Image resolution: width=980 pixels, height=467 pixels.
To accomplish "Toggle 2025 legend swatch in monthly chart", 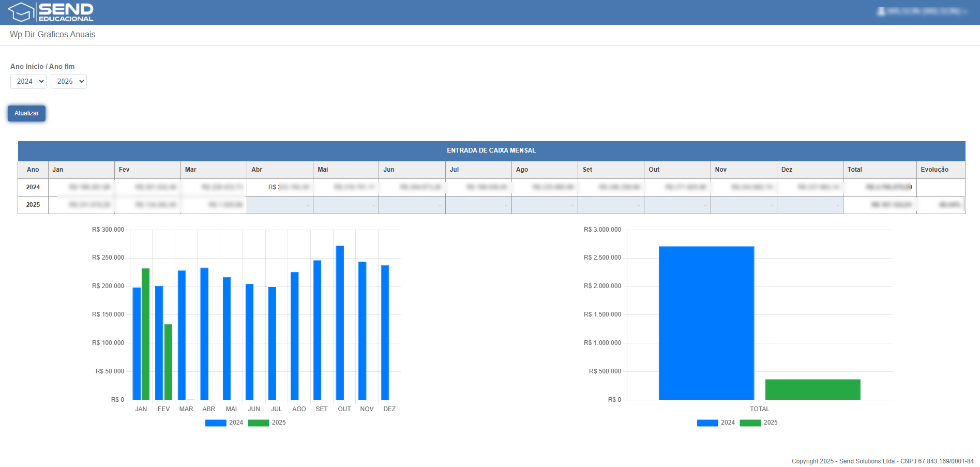I will click(259, 423).
